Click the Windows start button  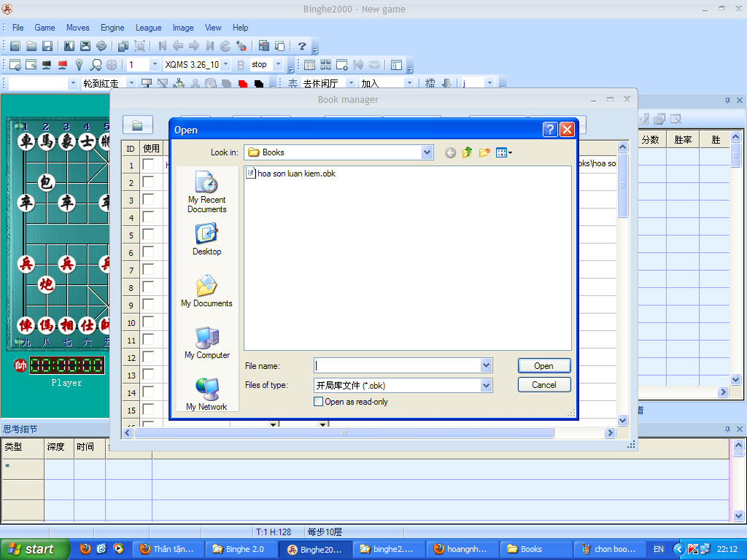(34, 549)
